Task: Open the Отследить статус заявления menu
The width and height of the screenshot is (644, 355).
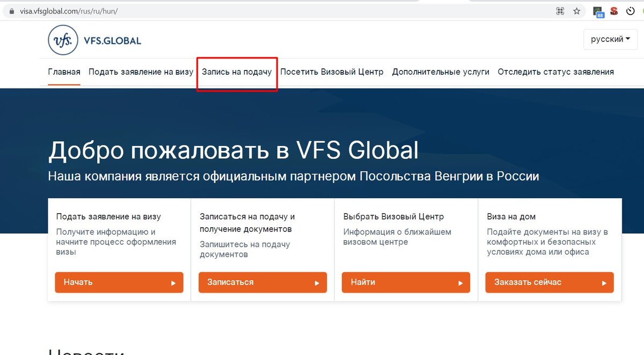Action: [555, 71]
